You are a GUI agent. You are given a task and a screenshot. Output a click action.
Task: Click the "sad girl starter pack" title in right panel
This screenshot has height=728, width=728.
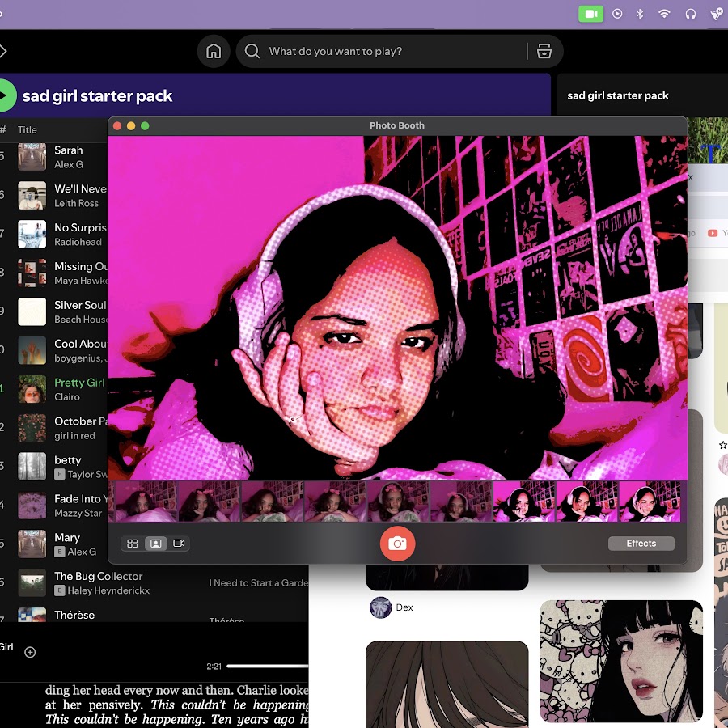coord(617,95)
